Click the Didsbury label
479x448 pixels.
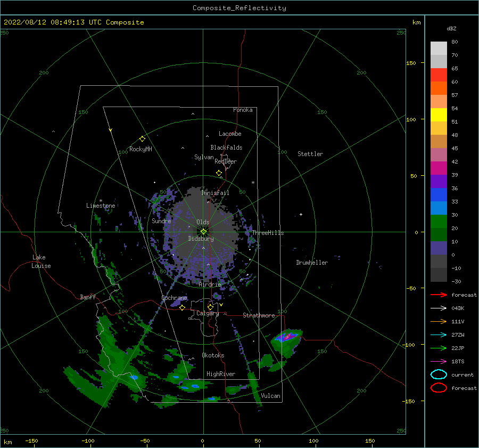pos(201,239)
